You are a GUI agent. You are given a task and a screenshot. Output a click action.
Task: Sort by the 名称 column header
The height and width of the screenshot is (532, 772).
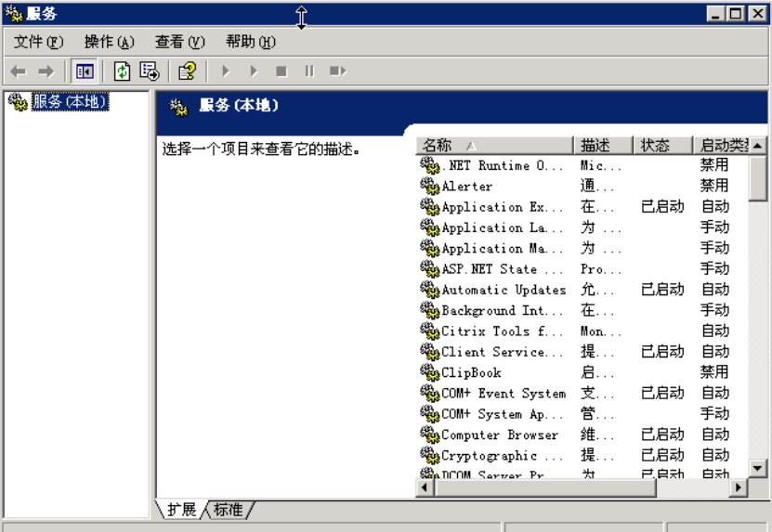[x=495, y=145]
